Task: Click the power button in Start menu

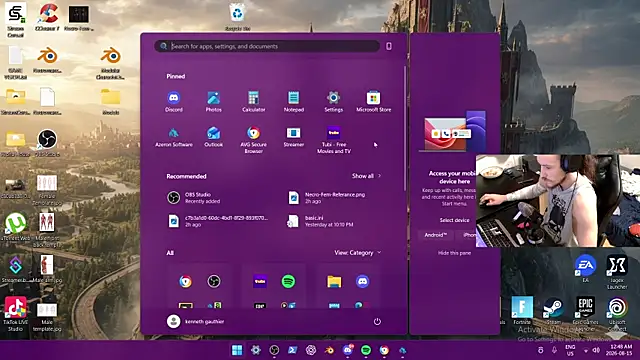Action: (377, 322)
